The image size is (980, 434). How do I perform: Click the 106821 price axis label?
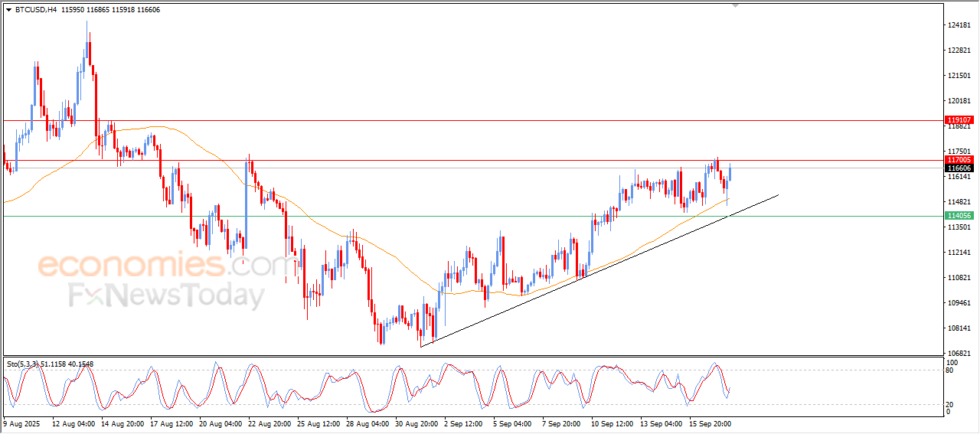[959, 354]
